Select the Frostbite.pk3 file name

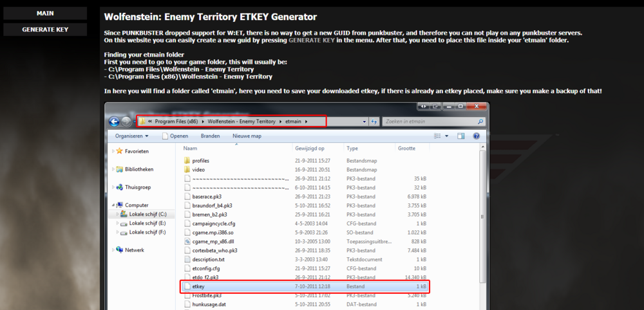click(207, 295)
